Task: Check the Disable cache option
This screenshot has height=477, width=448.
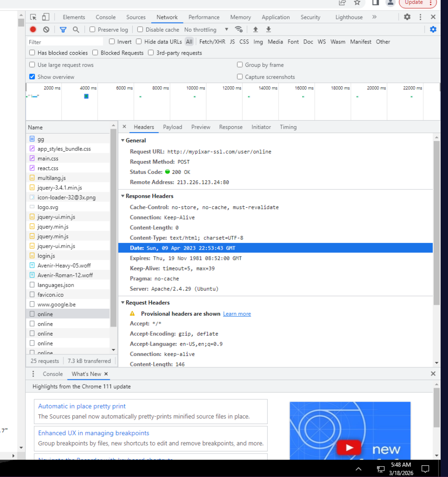Action: click(x=140, y=29)
